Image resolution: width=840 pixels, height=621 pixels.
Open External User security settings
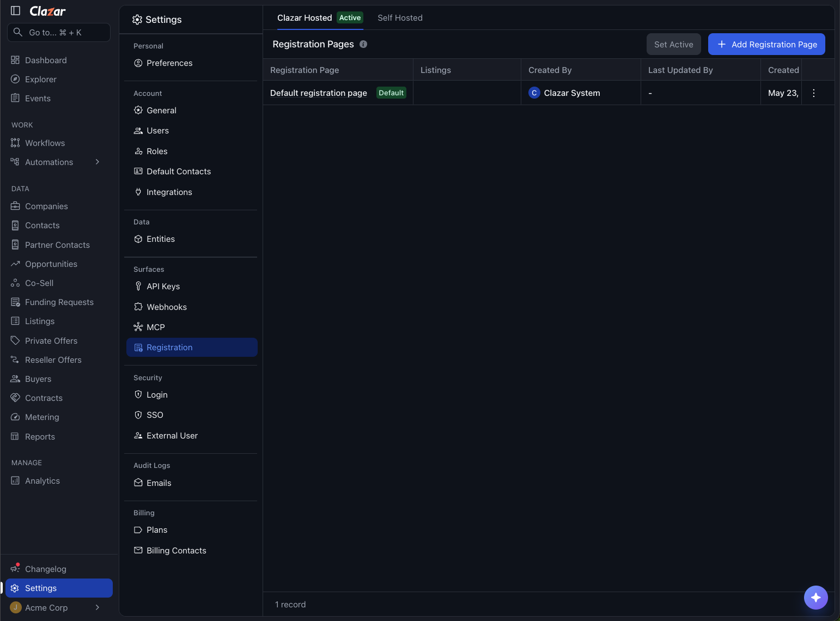pyautogui.click(x=192, y=436)
